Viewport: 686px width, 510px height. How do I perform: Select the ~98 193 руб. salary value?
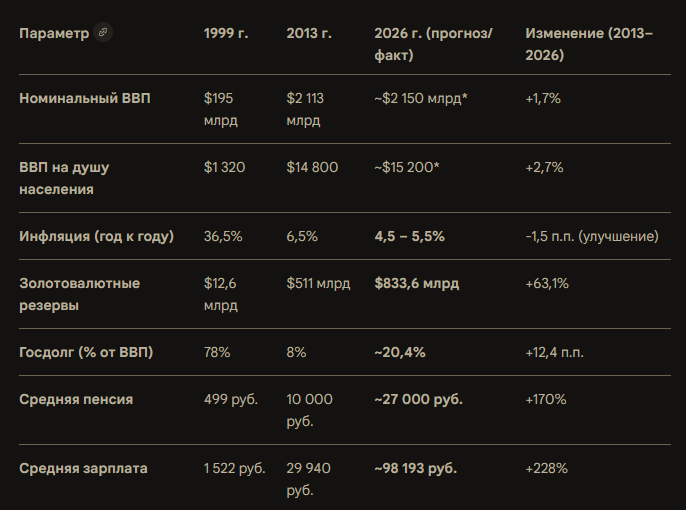coord(415,468)
